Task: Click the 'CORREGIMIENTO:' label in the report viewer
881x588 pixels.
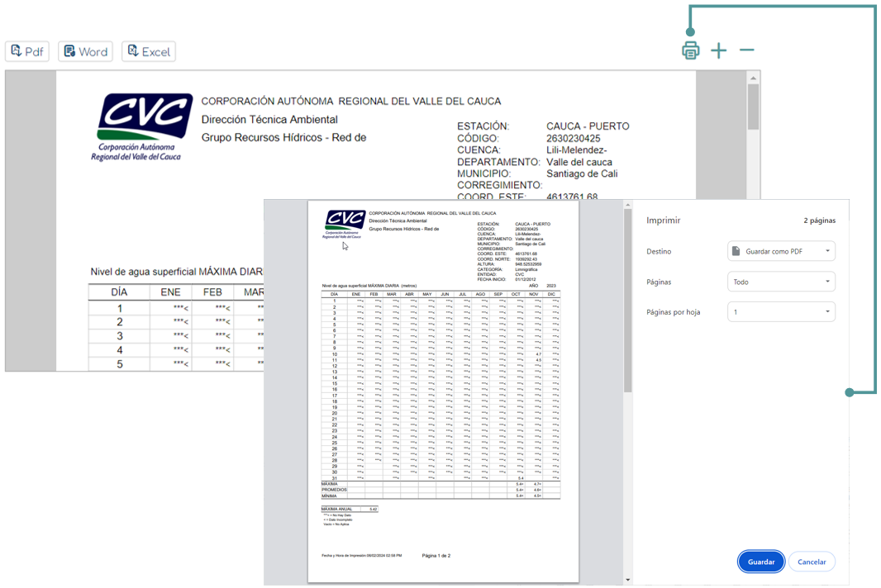Action: (x=499, y=185)
